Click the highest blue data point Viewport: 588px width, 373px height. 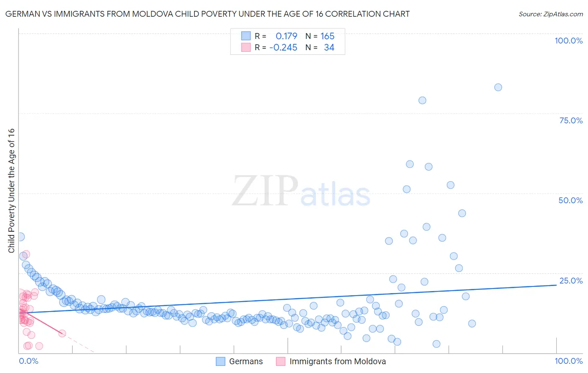pos(498,87)
